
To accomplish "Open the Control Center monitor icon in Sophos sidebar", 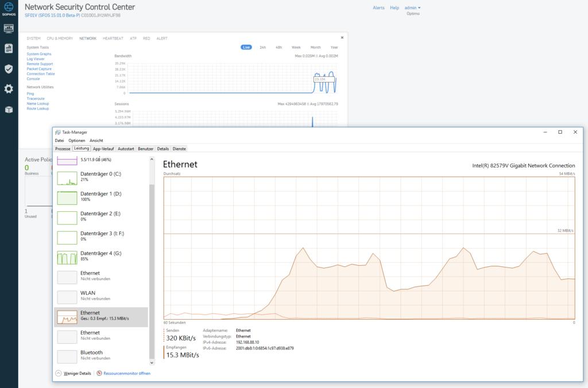I will tap(9, 29).
